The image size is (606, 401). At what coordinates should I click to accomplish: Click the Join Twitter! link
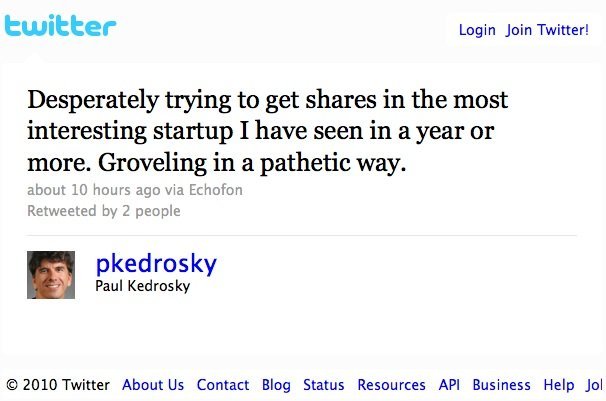pyautogui.click(x=547, y=30)
